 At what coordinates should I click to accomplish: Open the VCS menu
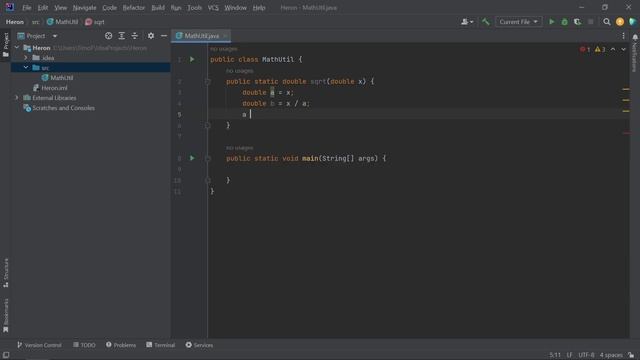coord(213,8)
